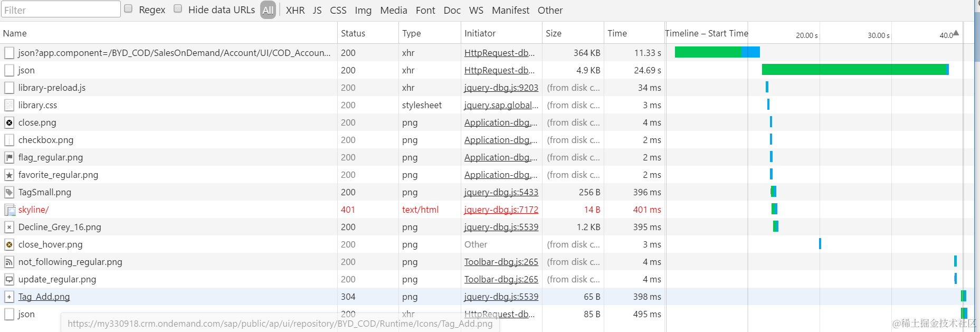Sort by the Status column header

coord(368,33)
